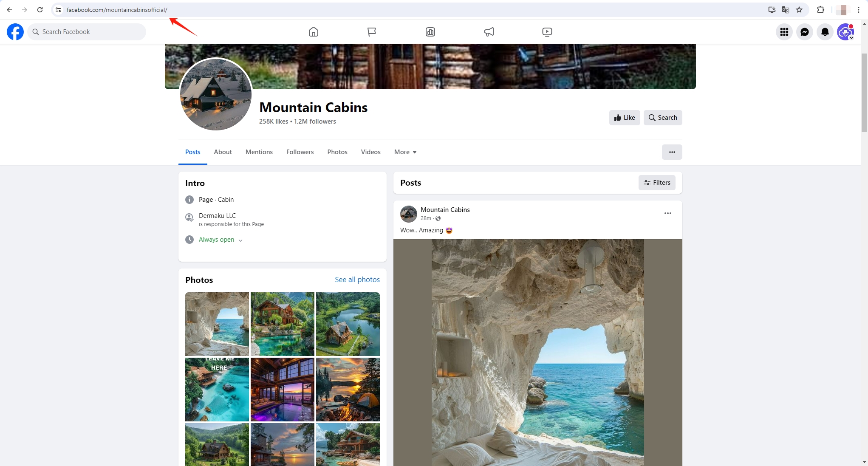Click the post options three-dot expander
Screen dimensions: 868x466
click(x=668, y=212)
